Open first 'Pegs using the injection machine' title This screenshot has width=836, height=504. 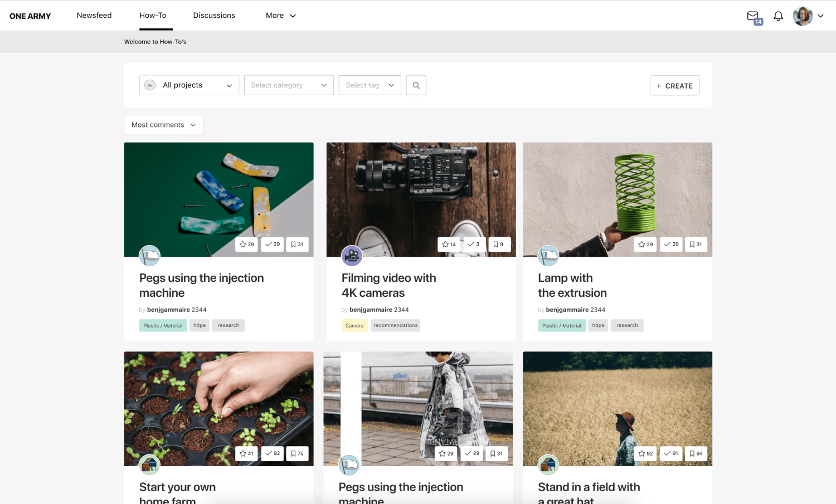tap(202, 285)
